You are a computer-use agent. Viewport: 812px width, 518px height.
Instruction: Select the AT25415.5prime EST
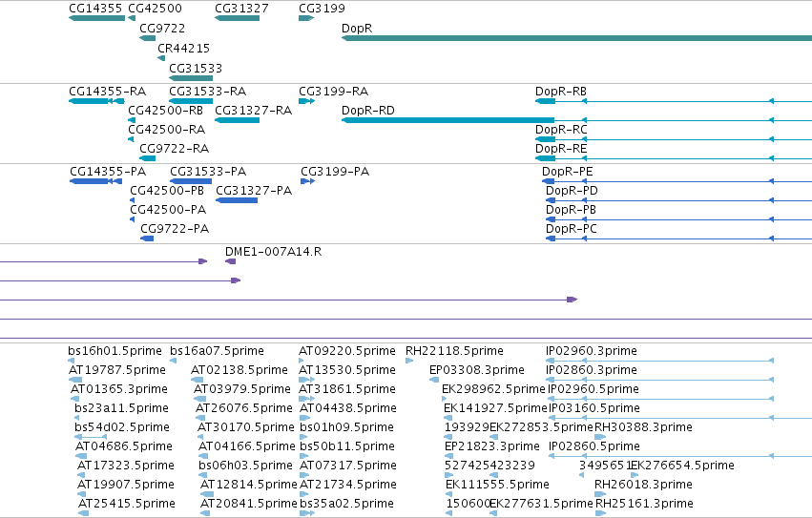pos(84,513)
